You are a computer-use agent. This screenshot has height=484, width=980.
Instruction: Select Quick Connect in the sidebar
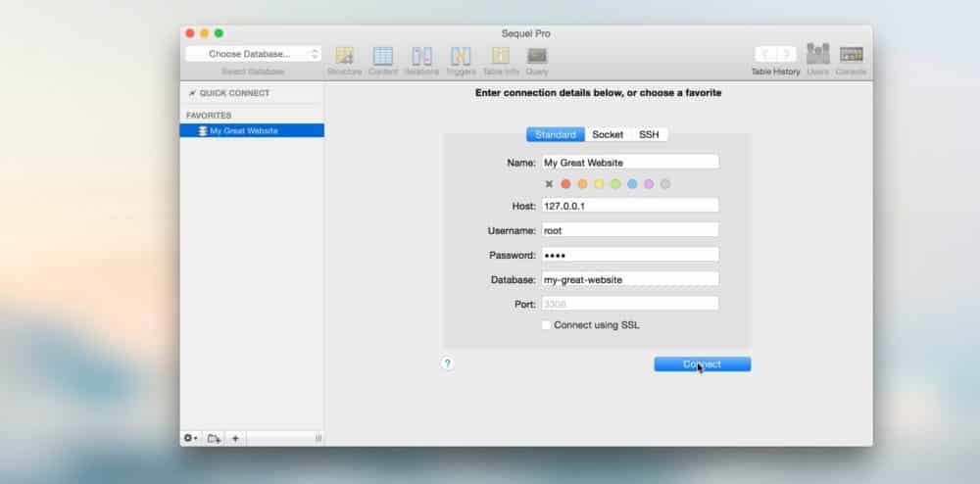[234, 93]
